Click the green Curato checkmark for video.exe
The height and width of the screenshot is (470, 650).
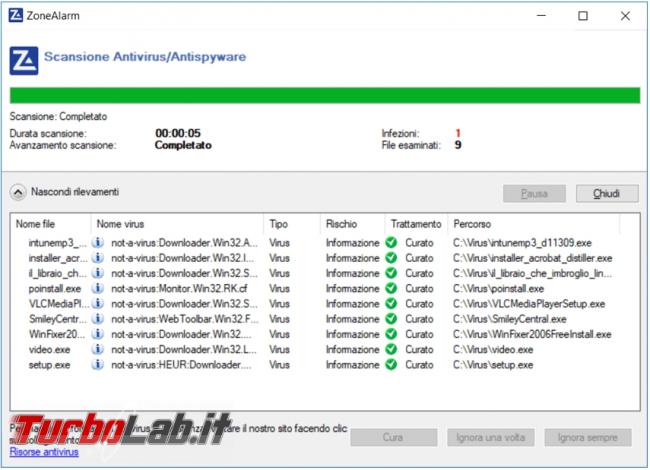(391, 349)
